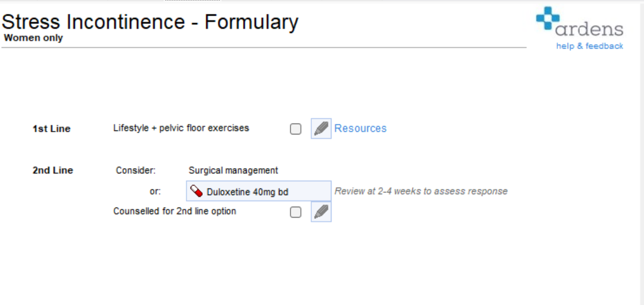Tick the Lifestyle + pelvic floor exercises checkbox
Viewport: 644px width, 305px height.
click(x=295, y=129)
